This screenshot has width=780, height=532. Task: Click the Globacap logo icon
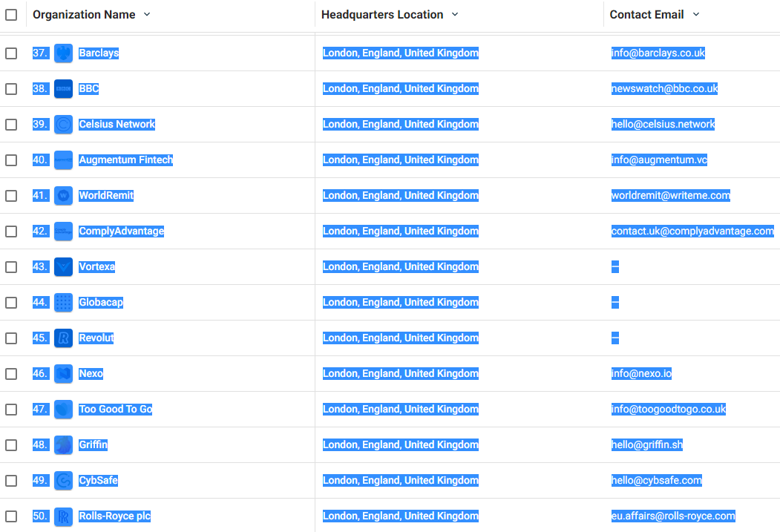coord(63,303)
